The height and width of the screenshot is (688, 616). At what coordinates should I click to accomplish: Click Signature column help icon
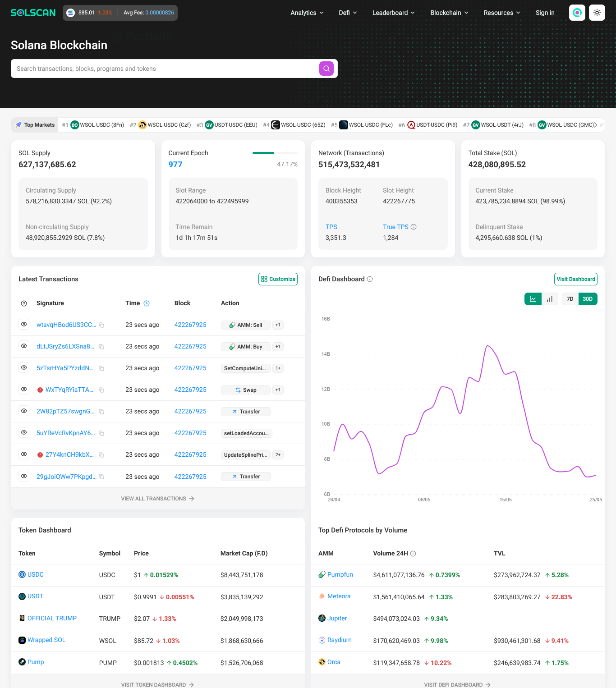click(x=24, y=303)
